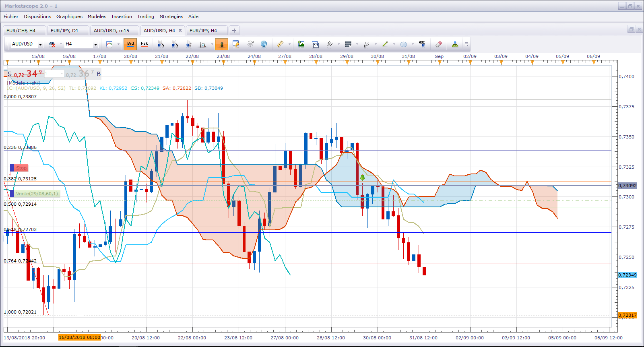This screenshot has height=347, width=644.
Task: Select the ruler measuring tool
Action: (x=280, y=44)
